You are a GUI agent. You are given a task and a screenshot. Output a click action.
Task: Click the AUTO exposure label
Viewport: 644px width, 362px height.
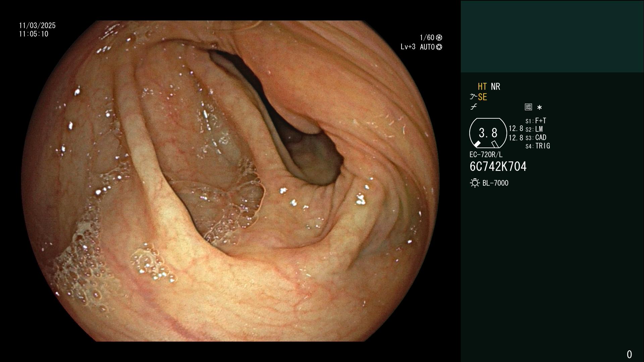click(x=427, y=47)
